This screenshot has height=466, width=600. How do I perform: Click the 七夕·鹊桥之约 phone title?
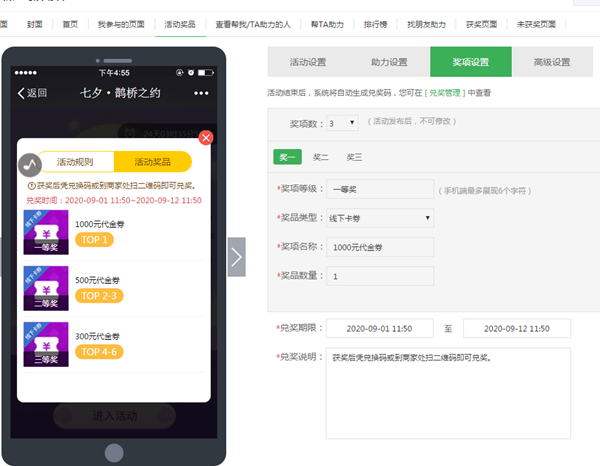pos(120,93)
